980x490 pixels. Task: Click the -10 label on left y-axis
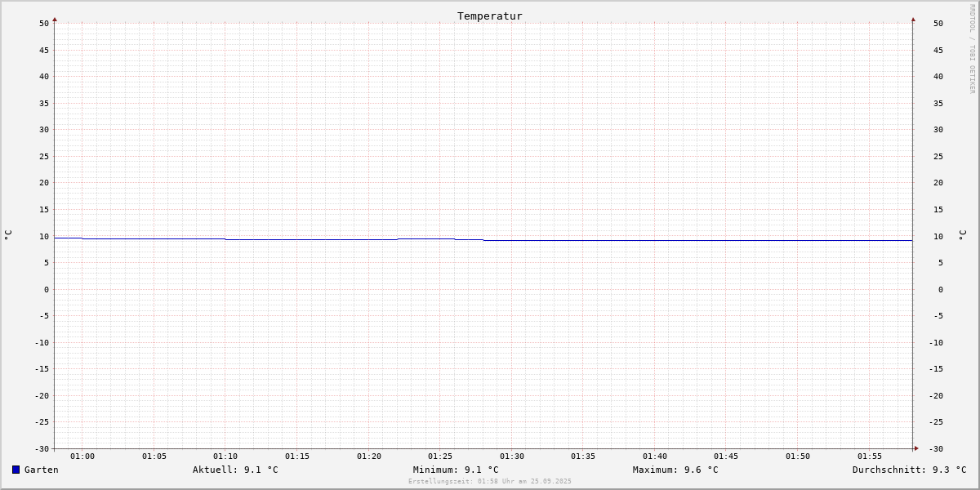(42, 343)
